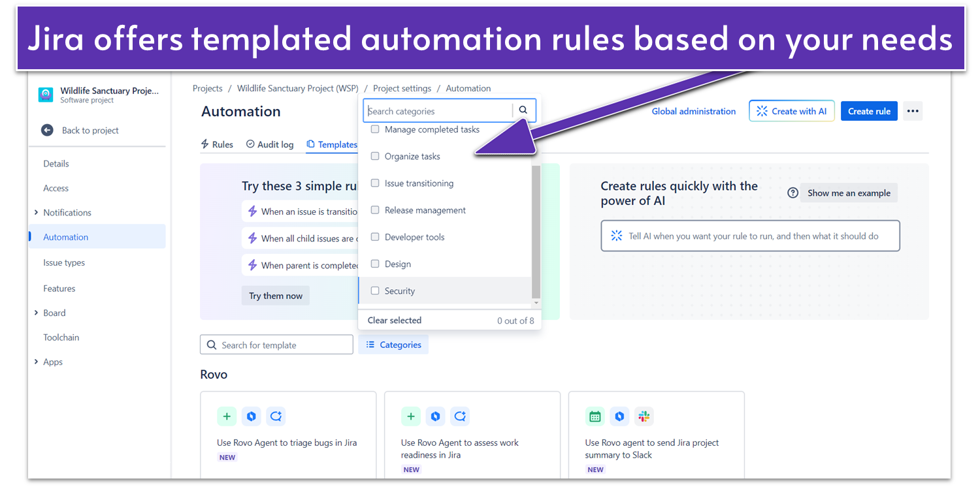The width and height of the screenshot is (980, 487).
Task: Click the search magnifier in categories box
Action: (523, 110)
